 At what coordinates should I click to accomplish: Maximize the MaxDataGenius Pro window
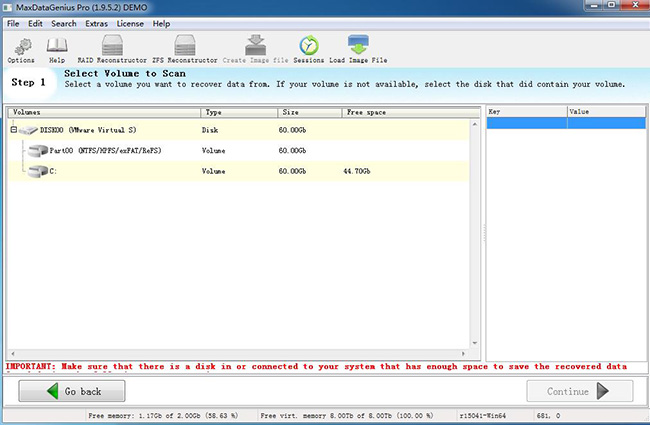pos(611,5)
